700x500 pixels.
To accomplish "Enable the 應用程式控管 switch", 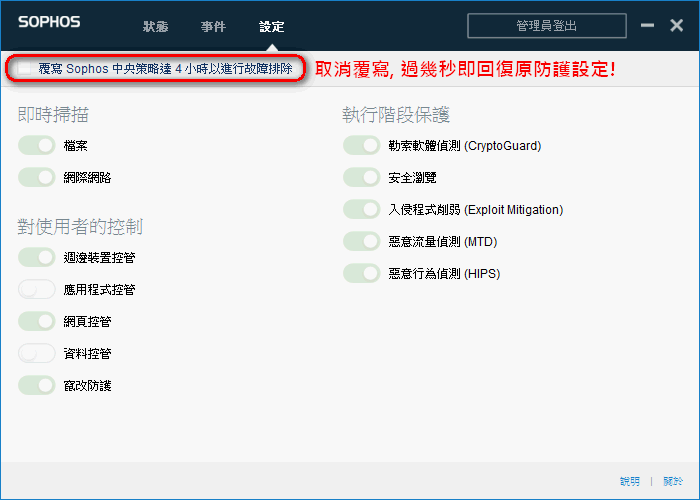I will [37, 289].
